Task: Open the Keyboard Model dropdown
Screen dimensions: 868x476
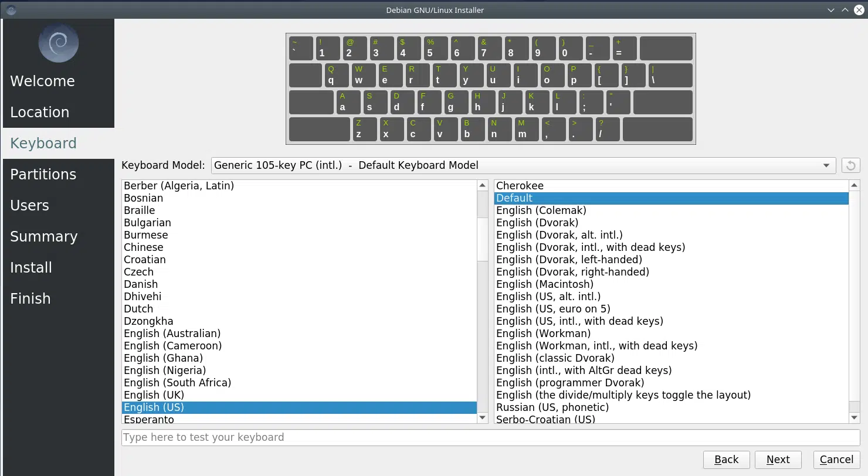Action: coord(523,165)
